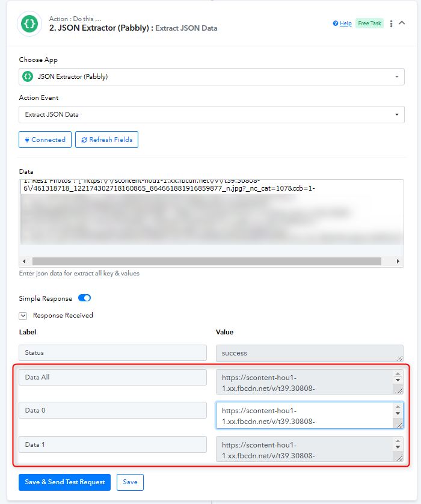Viewport: 421px width, 504px height.
Task: Click the 'Extract JSON Data' subtitle in header
Action: pyautogui.click(x=186, y=28)
